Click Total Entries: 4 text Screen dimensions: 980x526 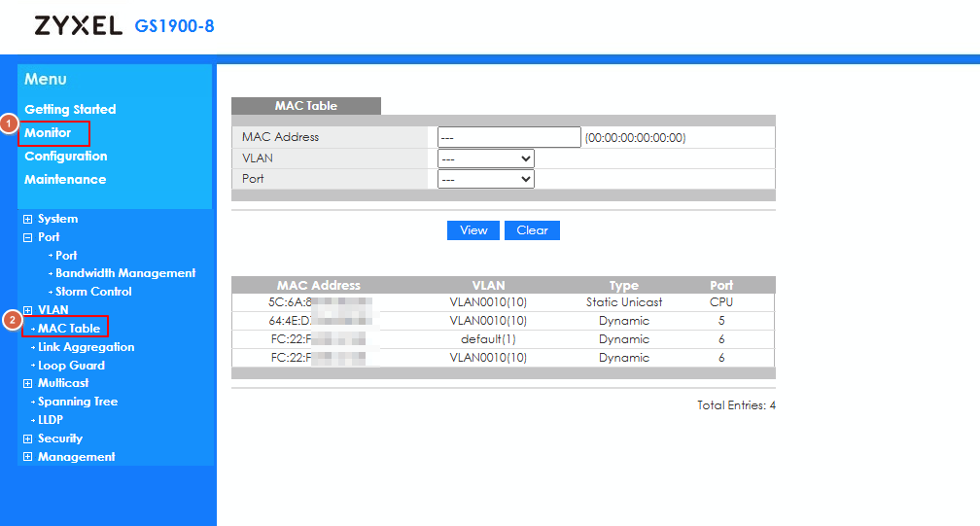point(736,405)
